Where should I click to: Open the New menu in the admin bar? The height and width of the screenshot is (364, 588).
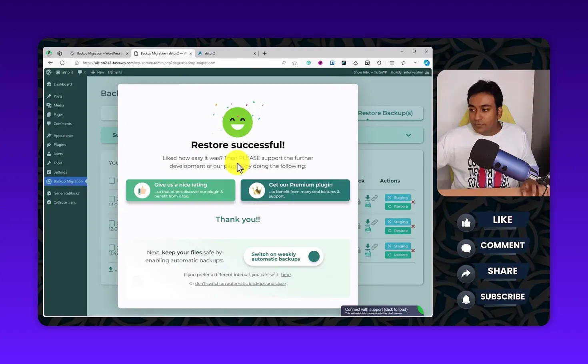pos(97,72)
